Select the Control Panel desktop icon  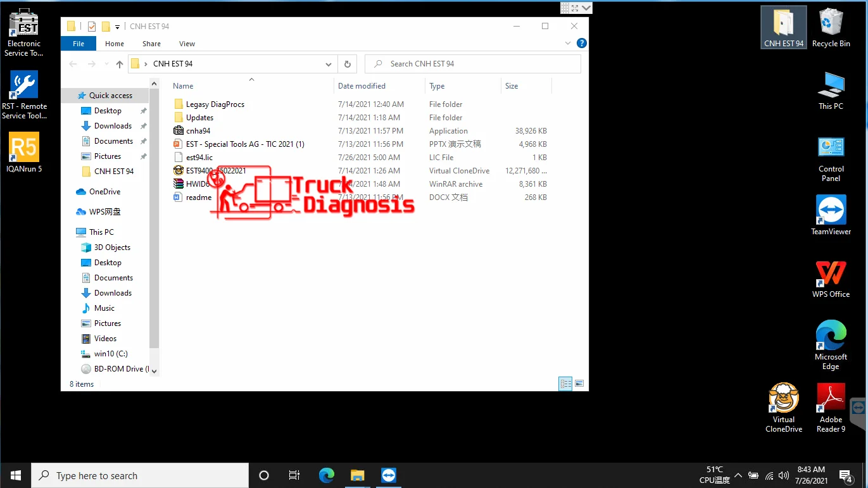(x=831, y=159)
